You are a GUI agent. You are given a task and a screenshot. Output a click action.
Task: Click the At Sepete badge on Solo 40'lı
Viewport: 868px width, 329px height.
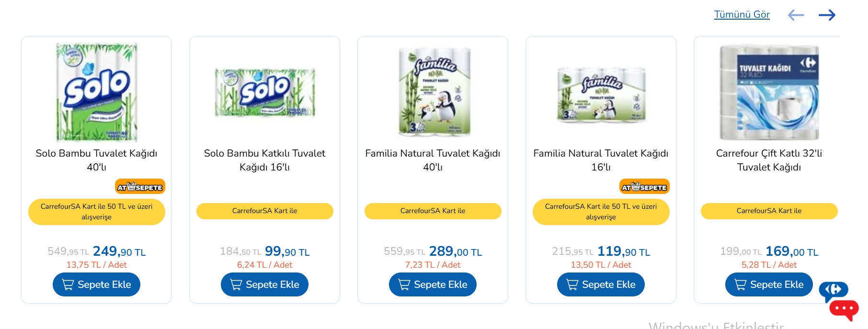(140, 187)
